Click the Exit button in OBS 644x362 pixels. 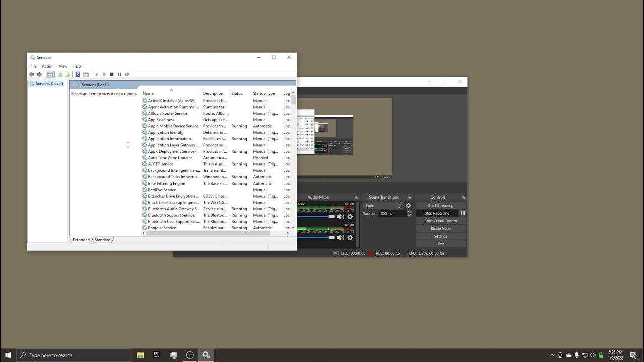click(x=440, y=244)
